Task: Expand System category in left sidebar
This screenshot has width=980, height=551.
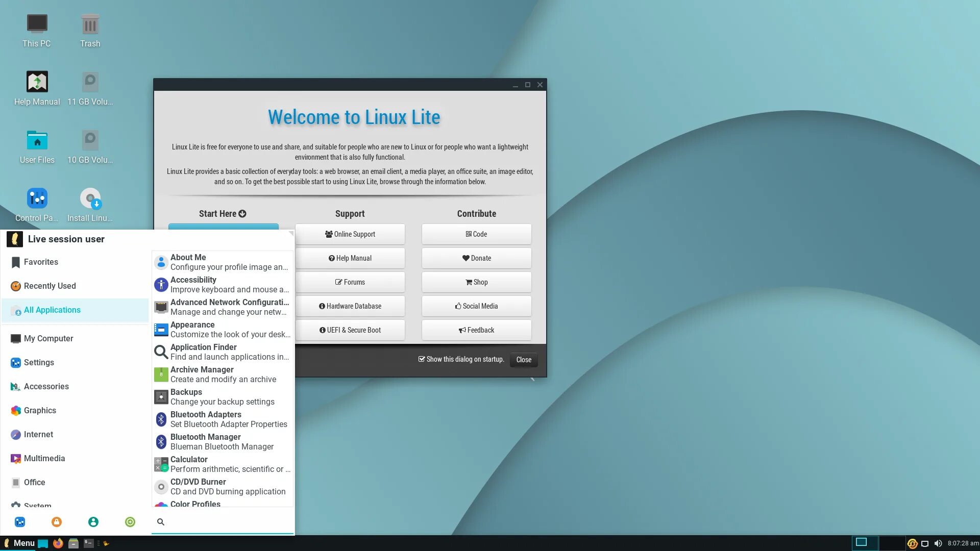Action: point(37,504)
